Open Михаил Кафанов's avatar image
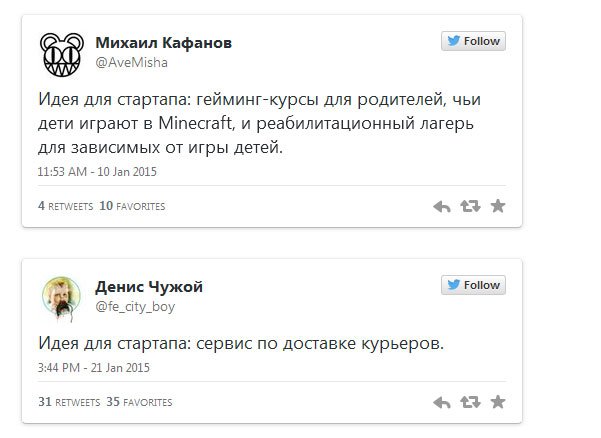This screenshot has width=601, height=438. pos(62,54)
